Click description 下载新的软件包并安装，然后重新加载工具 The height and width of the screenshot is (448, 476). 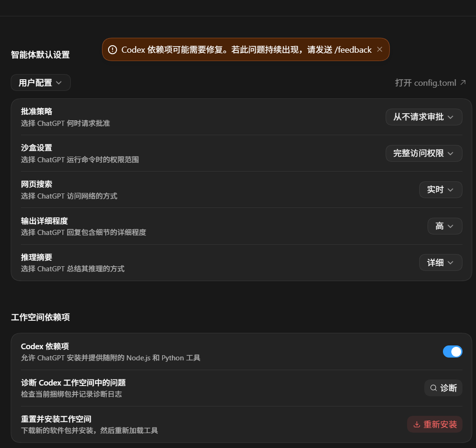[89, 431]
